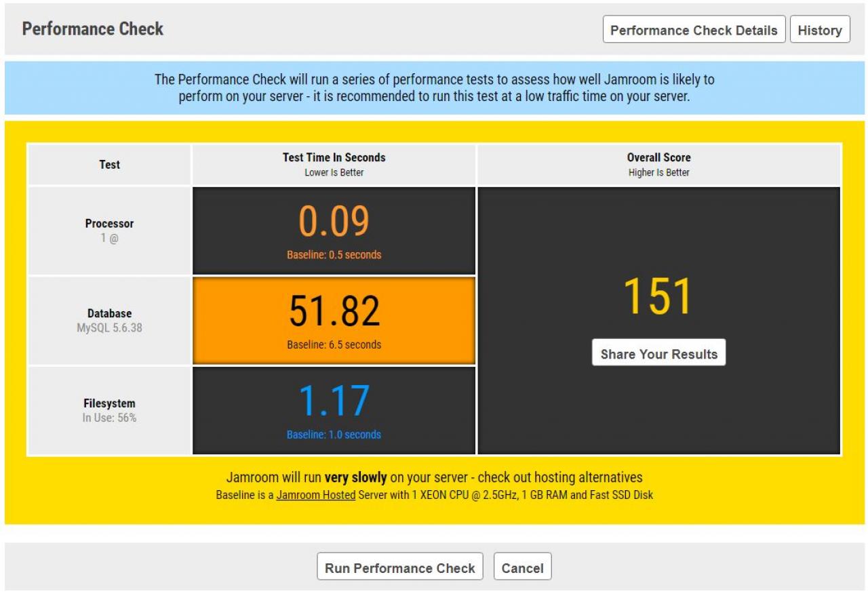Screen dimensions: 868x600
Task: Click the 'In Use: 56%' text
Action: coord(109,418)
